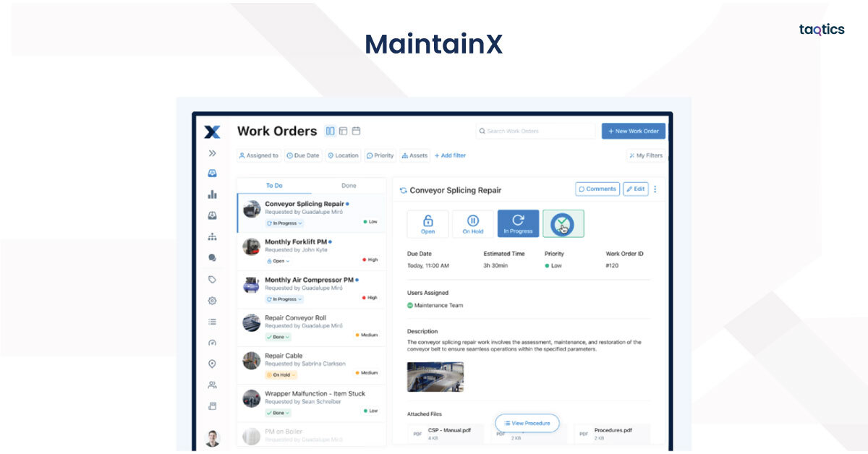Open the Due Date filter dropdown
The width and height of the screenshot is (868, 454).
(302, 155)
